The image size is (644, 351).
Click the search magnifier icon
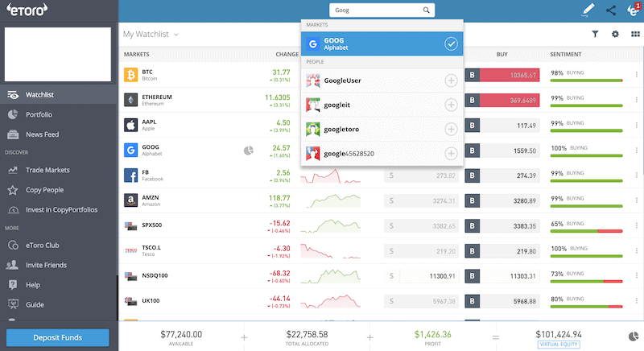point(427,10)
